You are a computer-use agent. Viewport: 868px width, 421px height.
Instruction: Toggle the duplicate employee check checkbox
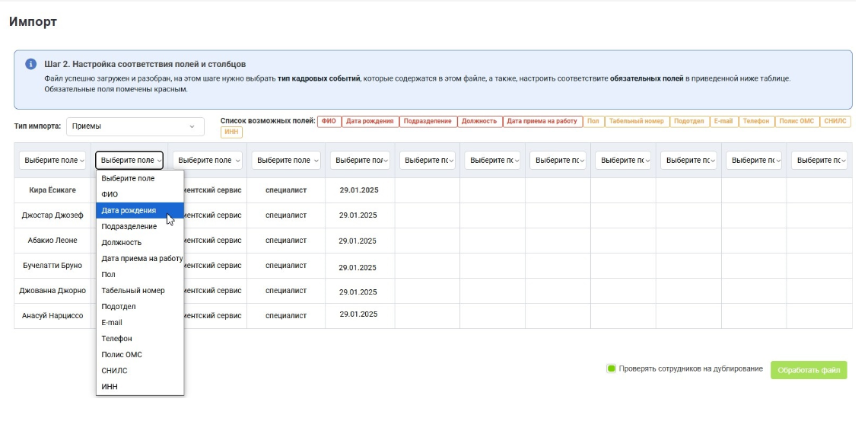coord(611,369)
